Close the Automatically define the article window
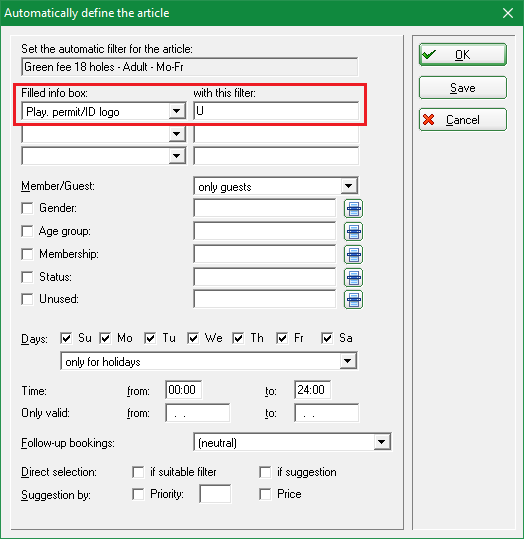Viewport: 524px width, 539px height. (507, 13)
